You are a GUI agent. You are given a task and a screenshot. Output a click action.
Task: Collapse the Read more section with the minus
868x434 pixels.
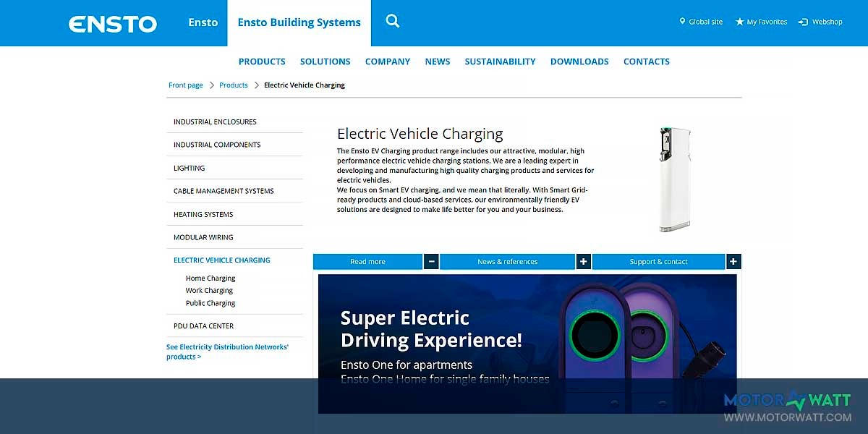(x=431, y=261)
